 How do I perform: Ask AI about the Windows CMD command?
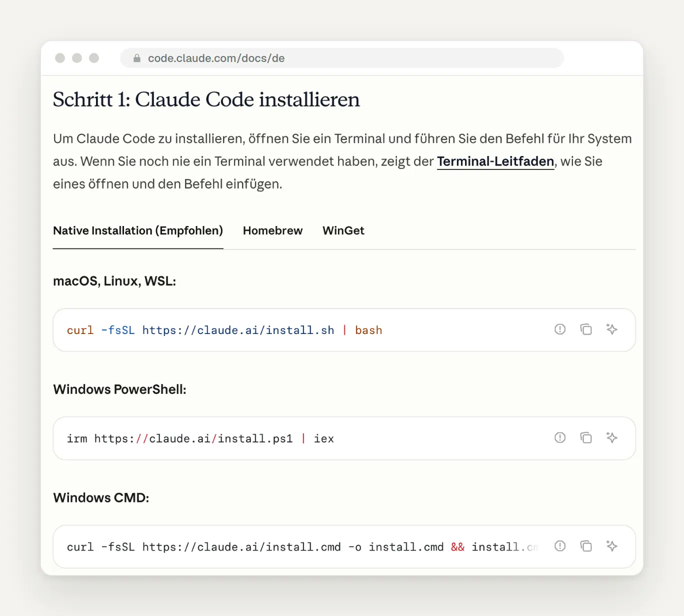[x=611, y=546]
